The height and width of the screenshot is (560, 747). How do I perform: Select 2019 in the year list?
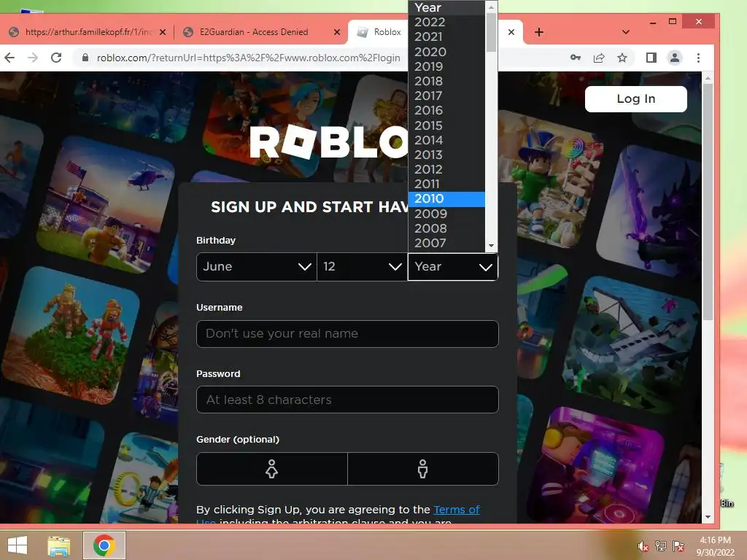[x=446, y=66]
